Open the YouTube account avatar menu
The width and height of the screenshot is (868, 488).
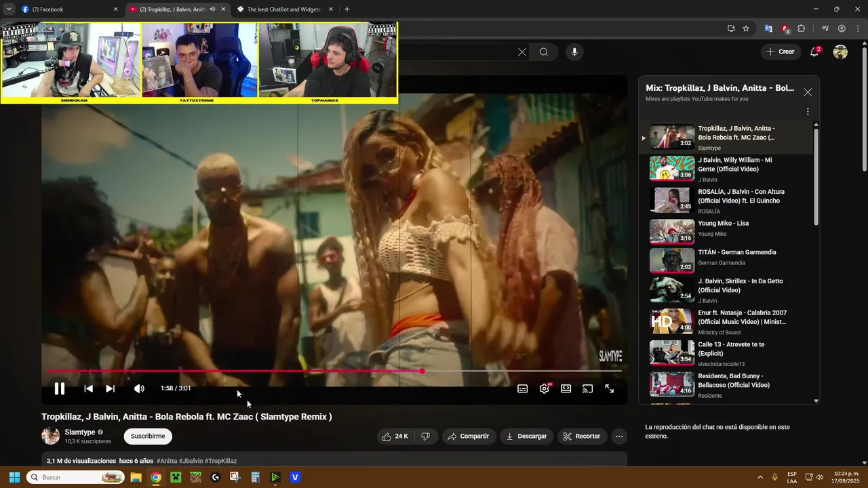(x=840, y=52)
